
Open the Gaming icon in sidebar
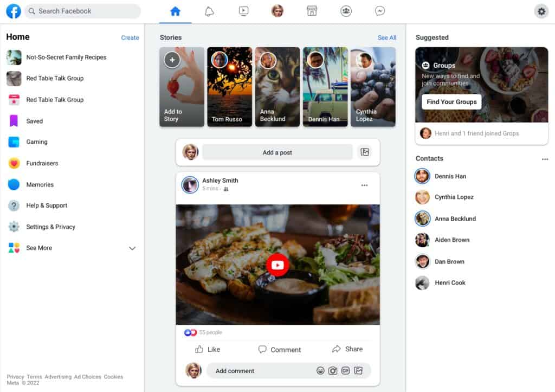click(x=14, y=142)
